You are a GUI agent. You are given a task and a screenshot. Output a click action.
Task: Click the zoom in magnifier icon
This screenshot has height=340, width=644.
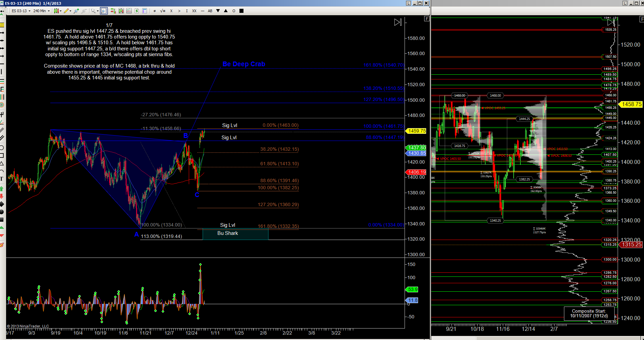pyautogui.click(x=76, y=11)
